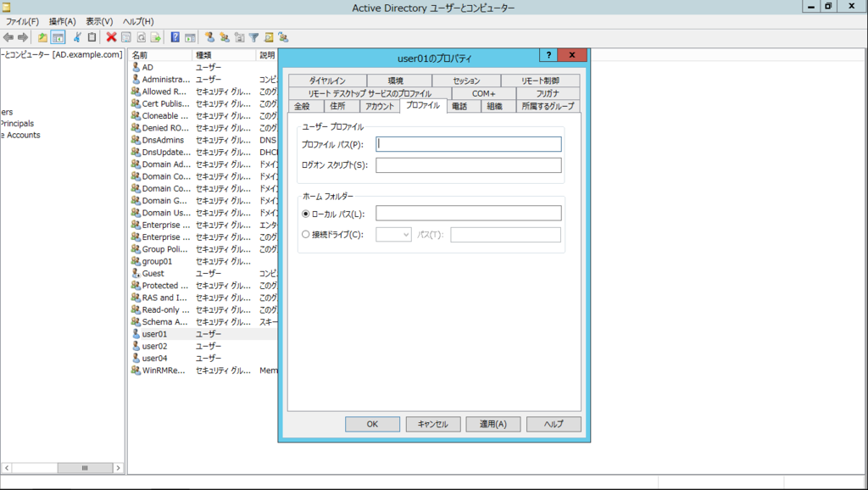The height and width of the screenshot is (490, 868).
Task: Select the 接続ドライブ radio button
Action: [305, 234]
